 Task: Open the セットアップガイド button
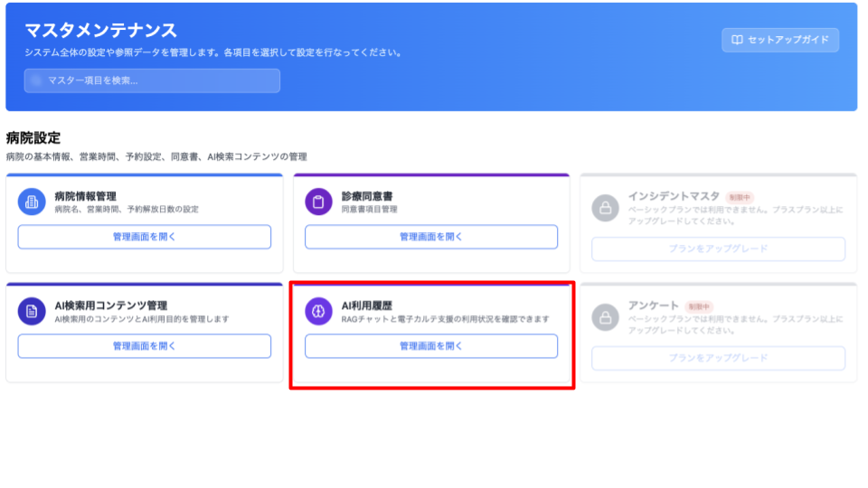(x=780, y=40)
